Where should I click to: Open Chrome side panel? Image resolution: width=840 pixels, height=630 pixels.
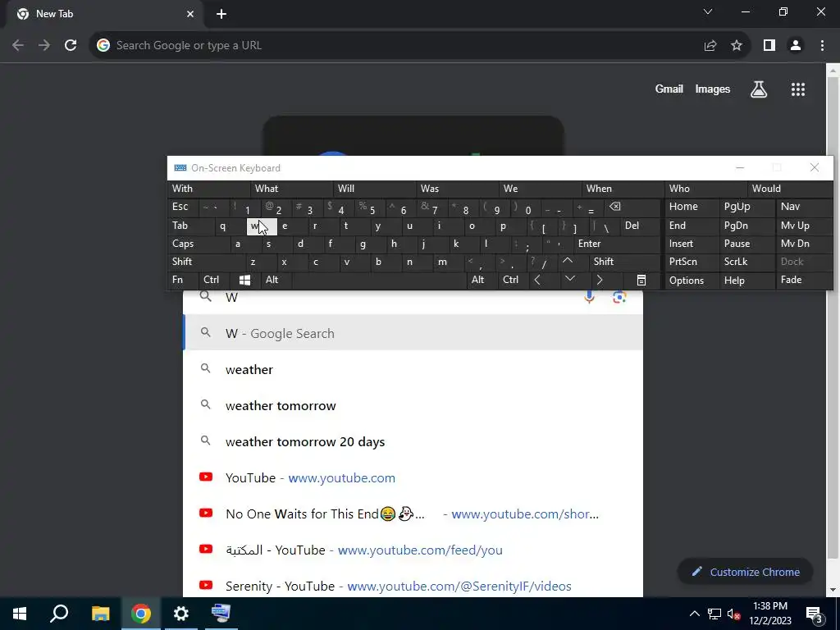(x=769, y=46)
